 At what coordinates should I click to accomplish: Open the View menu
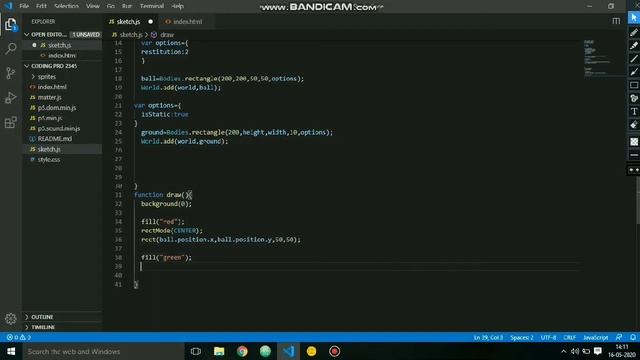(93, 6)
